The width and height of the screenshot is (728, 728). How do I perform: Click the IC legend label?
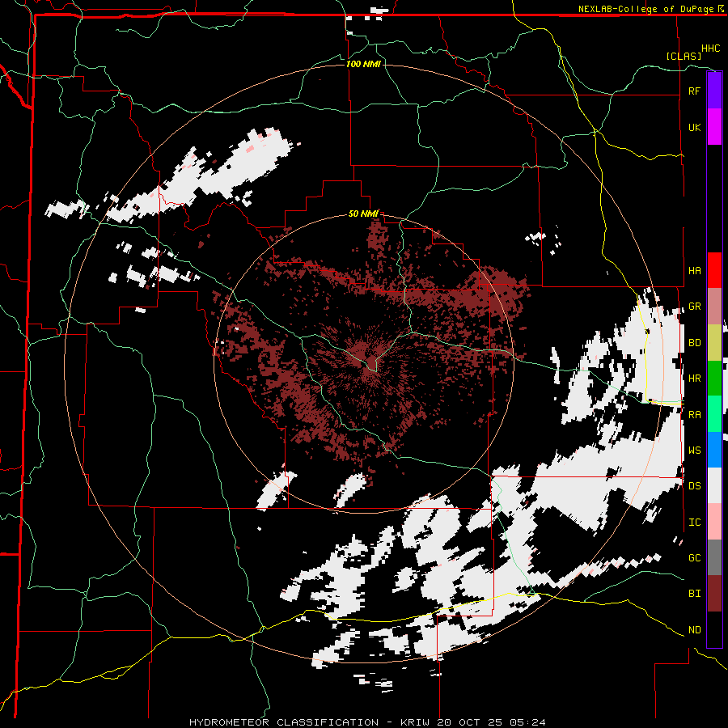tap(694, 523)
